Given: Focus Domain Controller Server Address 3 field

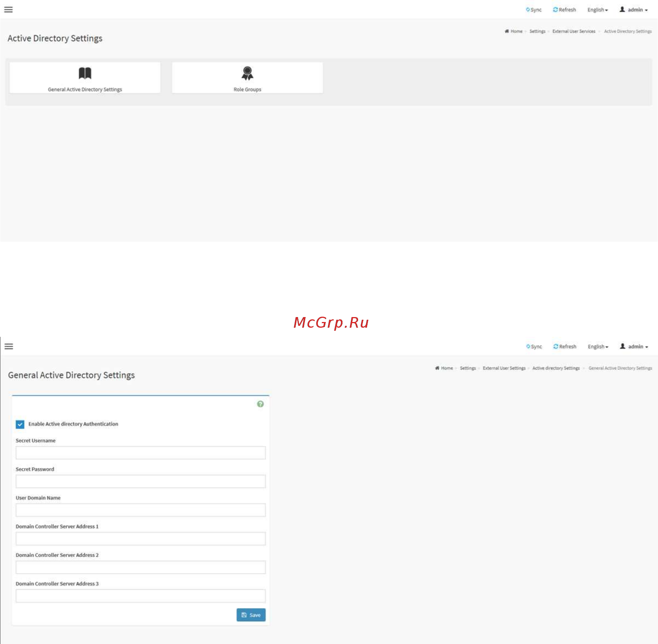Looking at the screenshot, I should (141, 596).
